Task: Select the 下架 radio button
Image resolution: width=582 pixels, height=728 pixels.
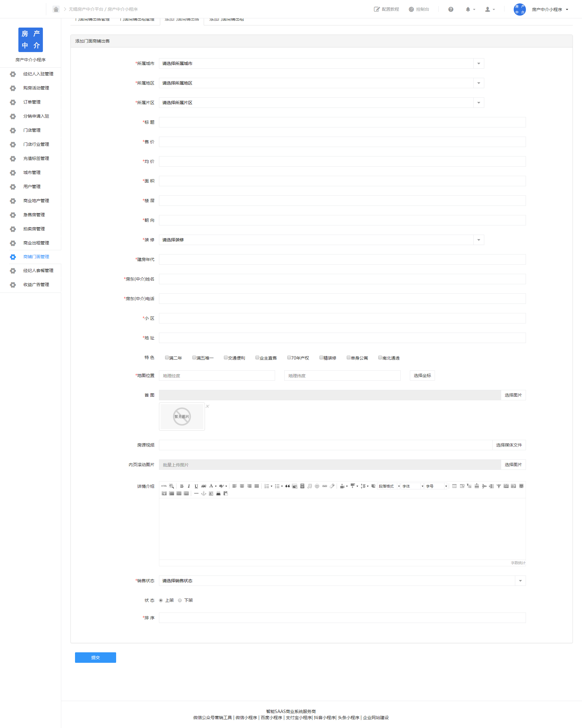Action: tap(180, 600)
